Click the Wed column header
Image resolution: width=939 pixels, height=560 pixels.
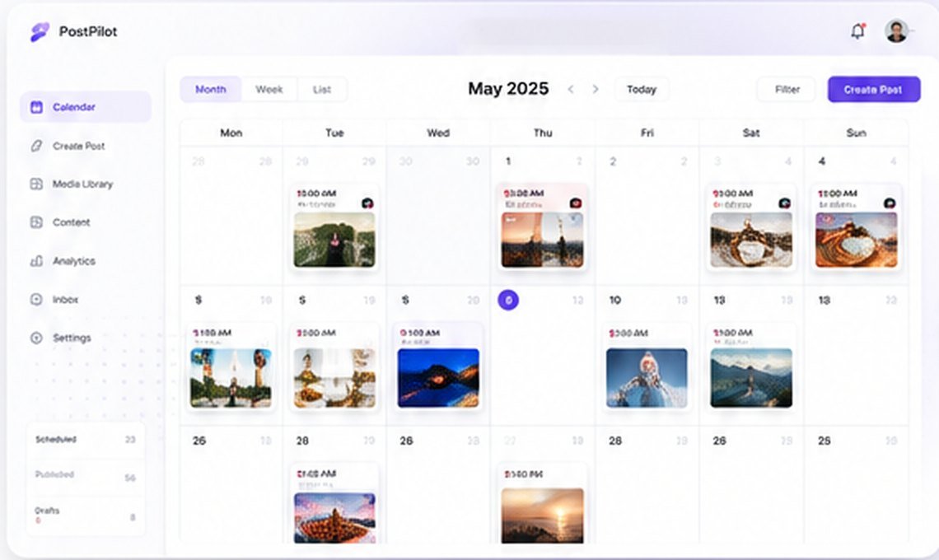click(x=438, y=133)
